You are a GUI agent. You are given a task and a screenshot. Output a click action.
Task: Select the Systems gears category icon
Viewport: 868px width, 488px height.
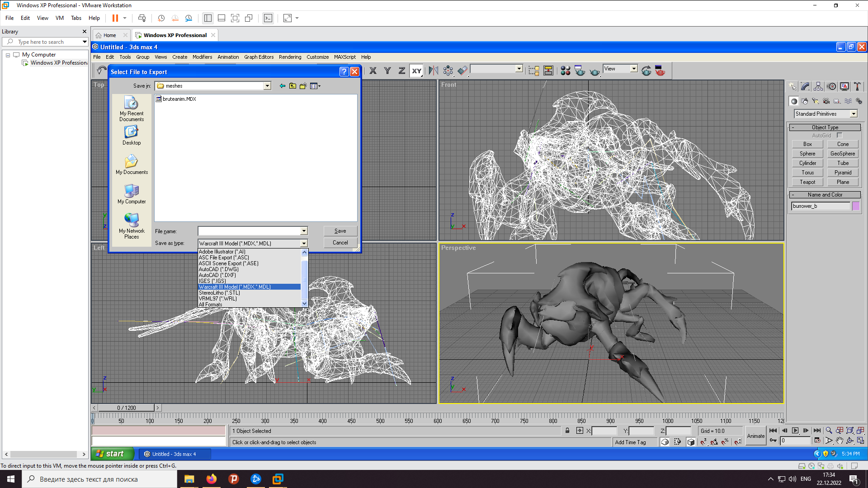(859, 101)
